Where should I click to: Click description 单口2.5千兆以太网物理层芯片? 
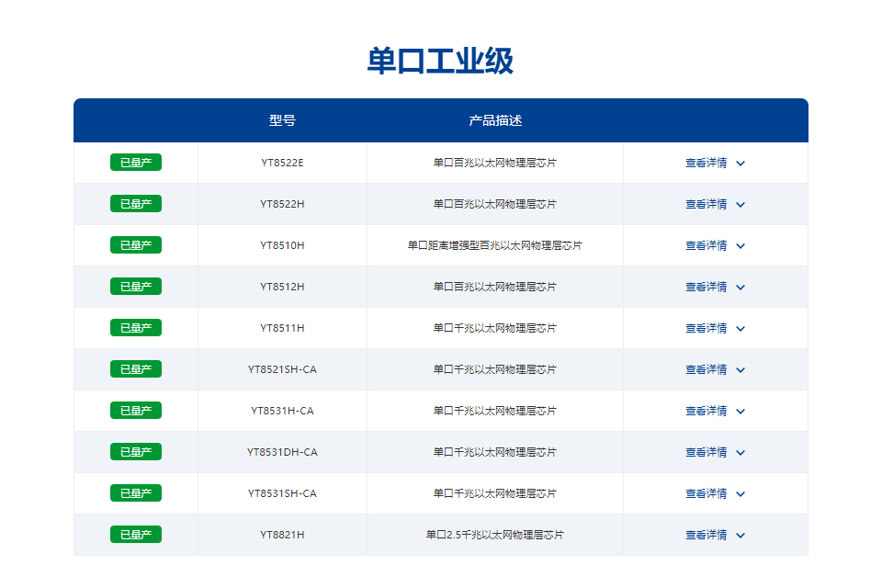495,535
